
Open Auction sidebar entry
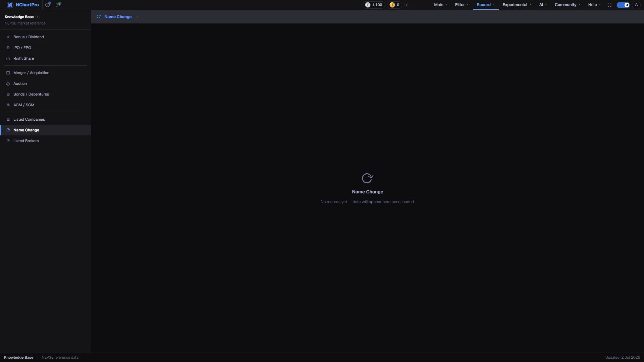(x=45, y=83)
